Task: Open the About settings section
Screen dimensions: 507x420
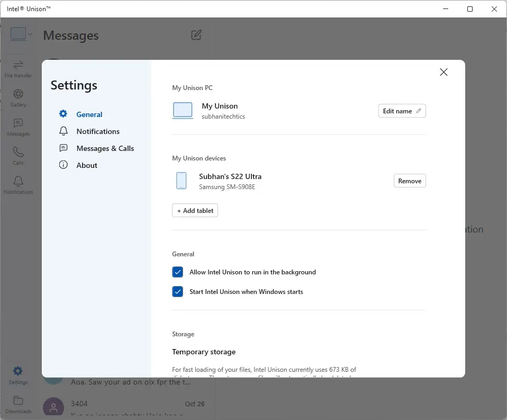Action: 87,165
